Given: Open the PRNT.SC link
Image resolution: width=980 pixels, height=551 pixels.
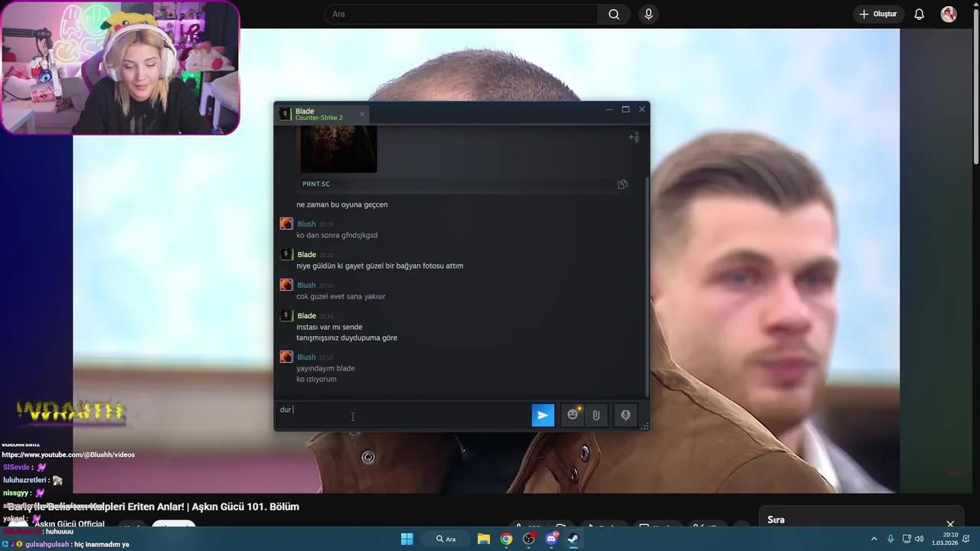Looking at the screenshot, I should (316, 184).
